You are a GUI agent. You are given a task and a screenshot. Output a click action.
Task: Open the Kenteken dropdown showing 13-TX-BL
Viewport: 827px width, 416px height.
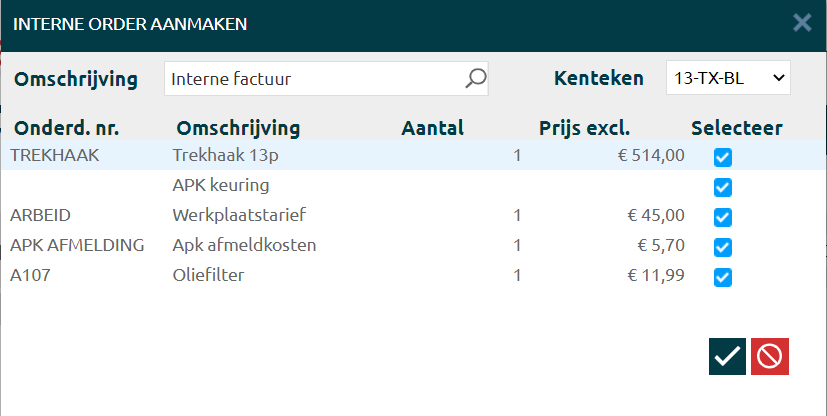(727, 78)
